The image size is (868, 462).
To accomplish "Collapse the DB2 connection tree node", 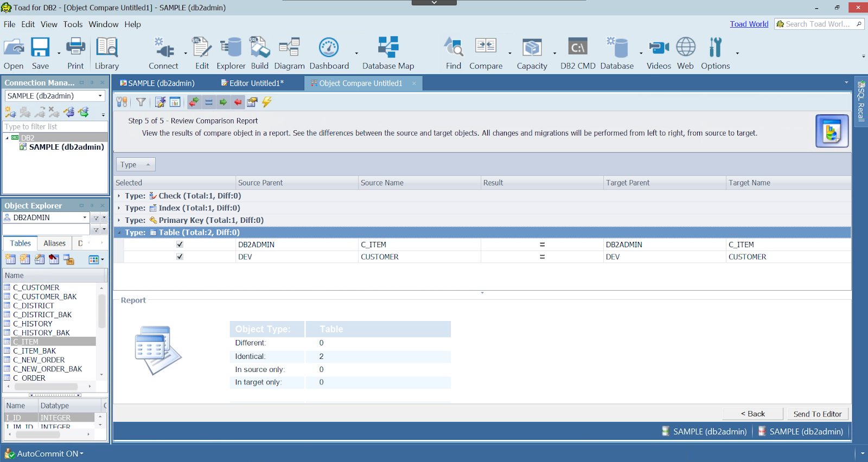I will coord(7,138).
